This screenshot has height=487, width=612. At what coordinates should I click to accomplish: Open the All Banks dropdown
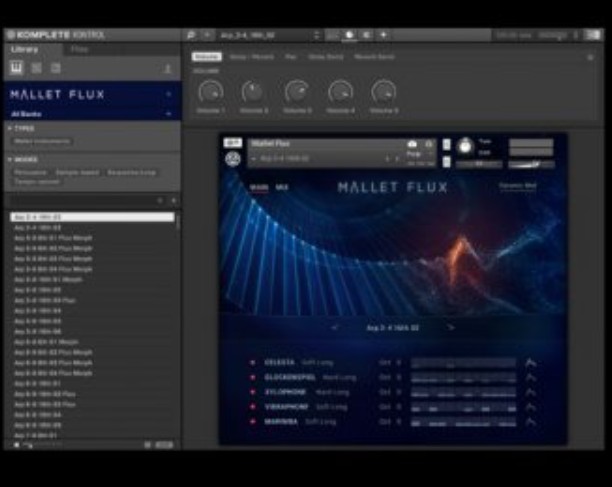point(169,114)
